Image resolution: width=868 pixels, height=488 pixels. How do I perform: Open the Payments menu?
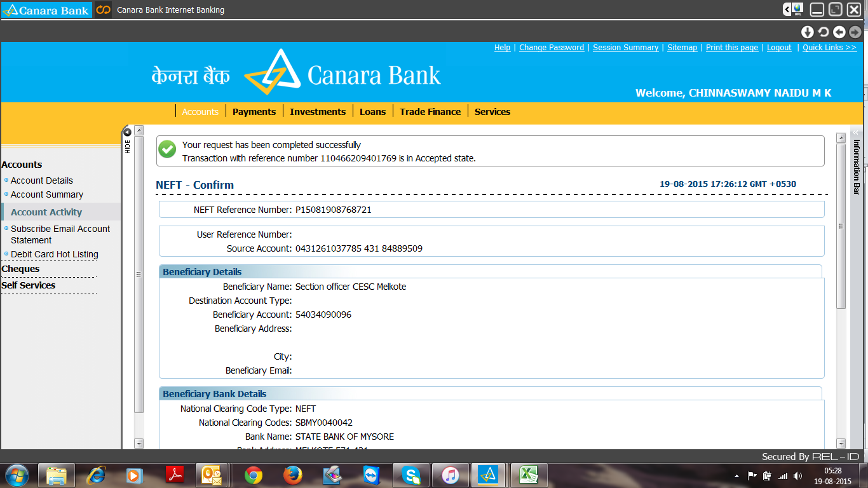pos(254,112)
